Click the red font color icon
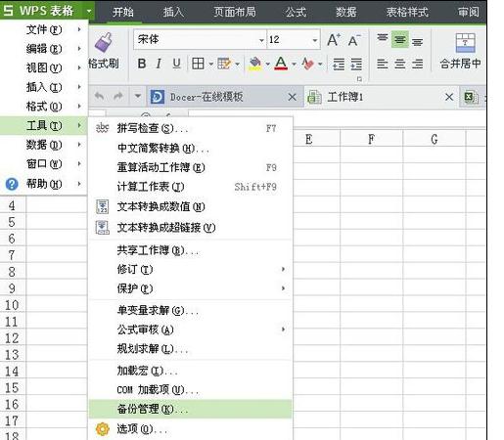The height and width of the screenshot is (440, 504). point(281,64)
